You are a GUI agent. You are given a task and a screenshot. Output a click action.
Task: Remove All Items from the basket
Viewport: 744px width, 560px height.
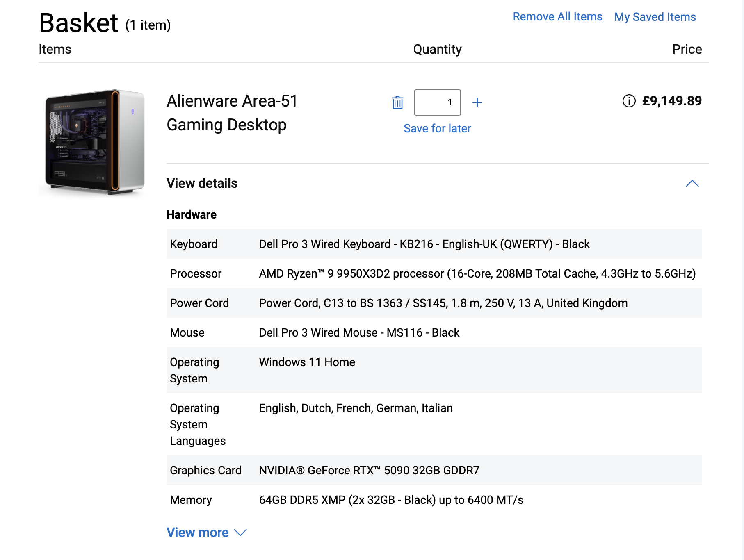coord(557,17)
